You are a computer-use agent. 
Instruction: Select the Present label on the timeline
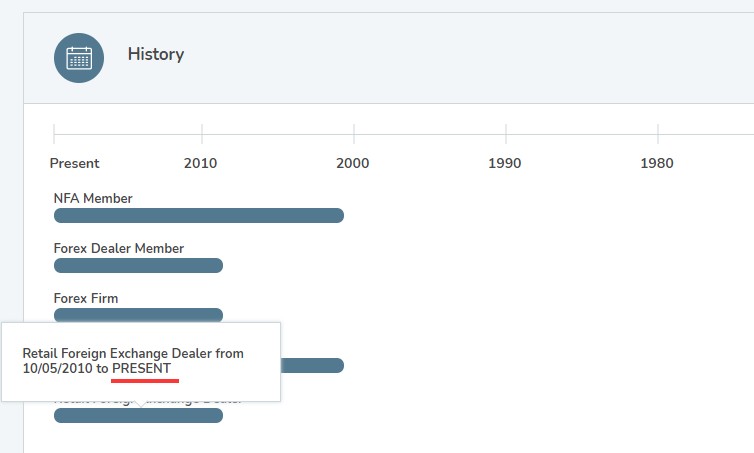pyautogui.click(x=75, y=163)
